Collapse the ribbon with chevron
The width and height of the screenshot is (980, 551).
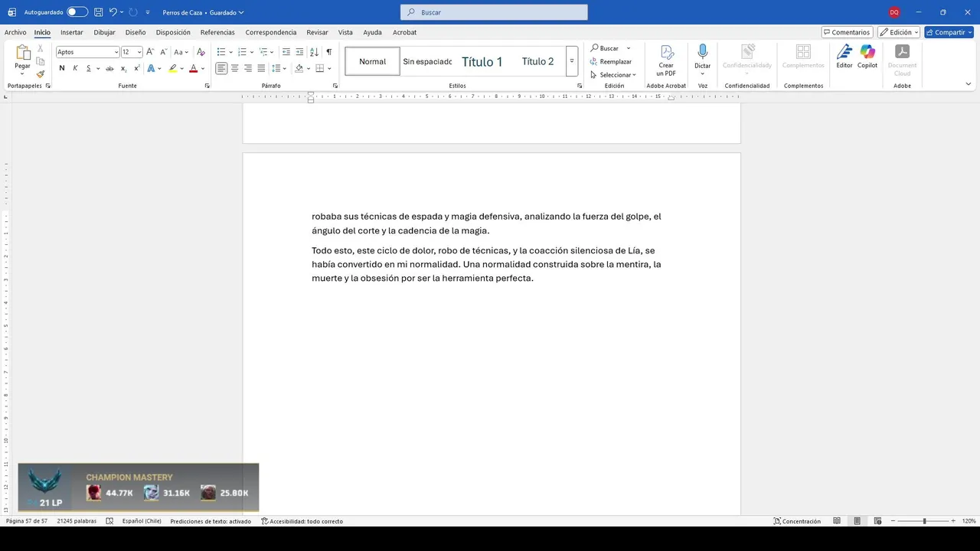click(x=969, y=84)
